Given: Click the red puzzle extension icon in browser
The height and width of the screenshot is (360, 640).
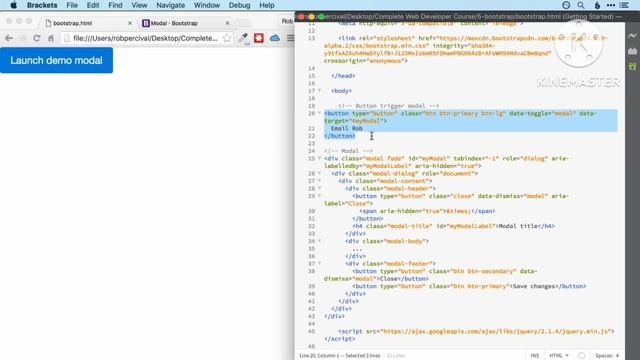Looking at the screenshot, I should click(x=259, y=38).
